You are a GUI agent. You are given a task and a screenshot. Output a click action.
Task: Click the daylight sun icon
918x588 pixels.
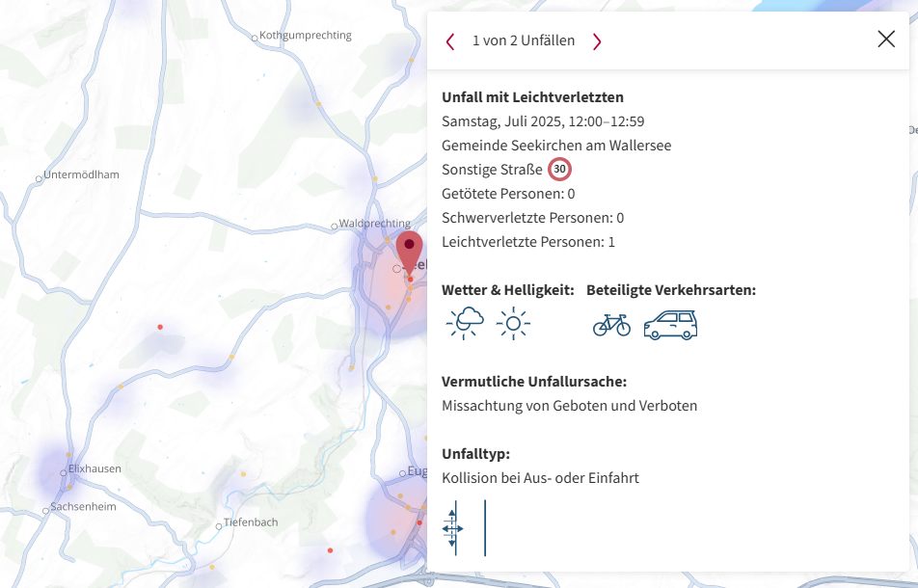pos(513,323)
